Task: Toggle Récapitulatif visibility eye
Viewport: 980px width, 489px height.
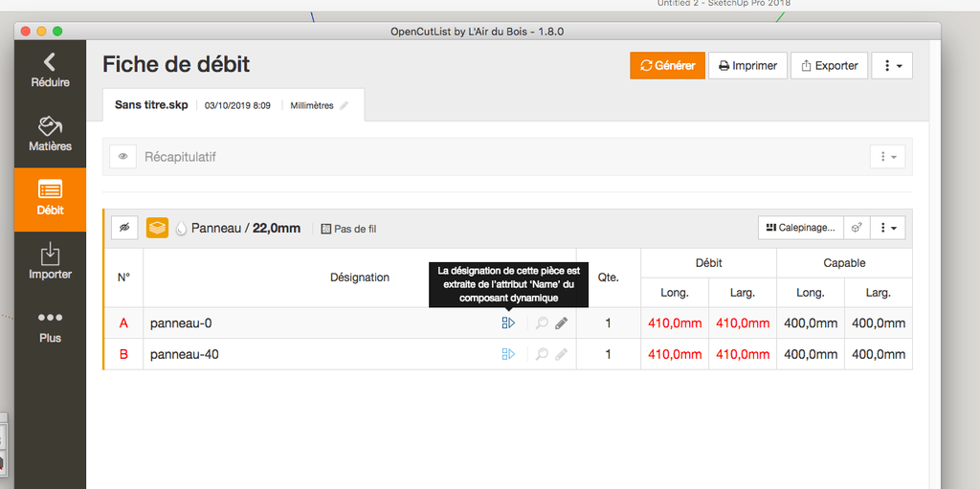Action: pyautogui.click(x=123, y=156)
